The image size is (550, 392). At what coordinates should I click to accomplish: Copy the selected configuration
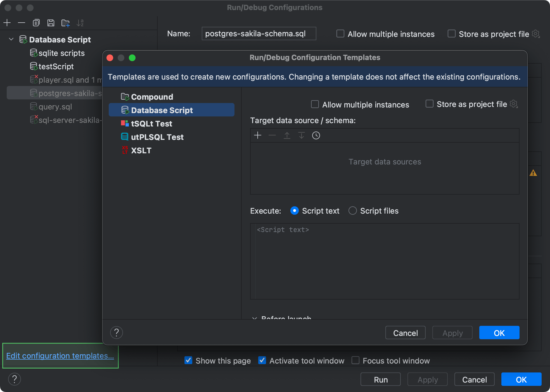click(x=36, y=23)
